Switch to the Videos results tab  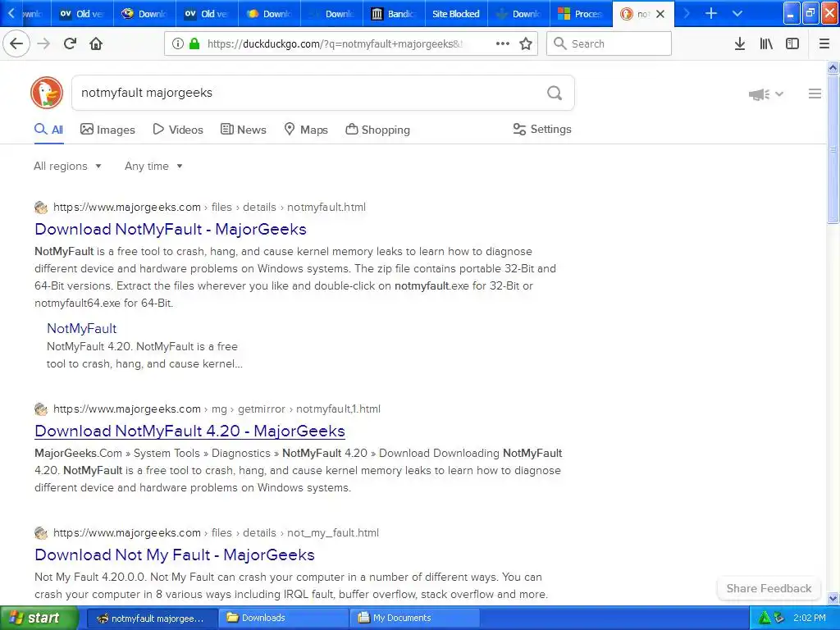tap(178, 130)
